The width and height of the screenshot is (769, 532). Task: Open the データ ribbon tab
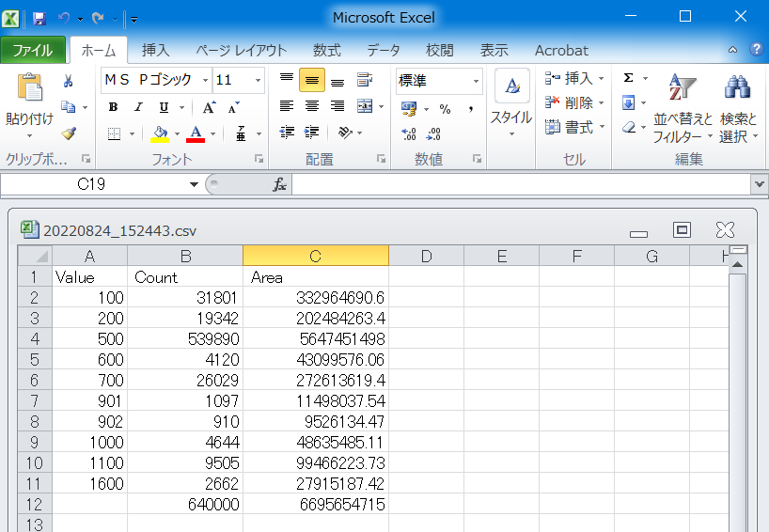tap(383, 51)
